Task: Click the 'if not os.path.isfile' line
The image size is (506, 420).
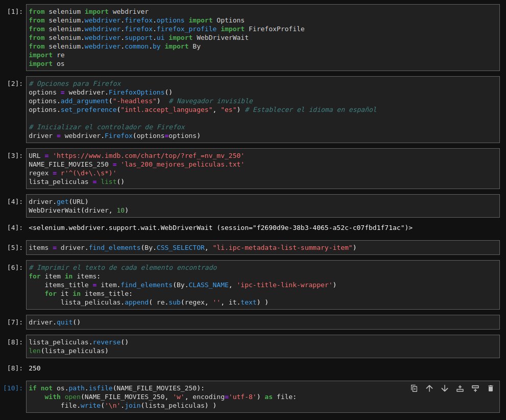Action: point(116,388)
